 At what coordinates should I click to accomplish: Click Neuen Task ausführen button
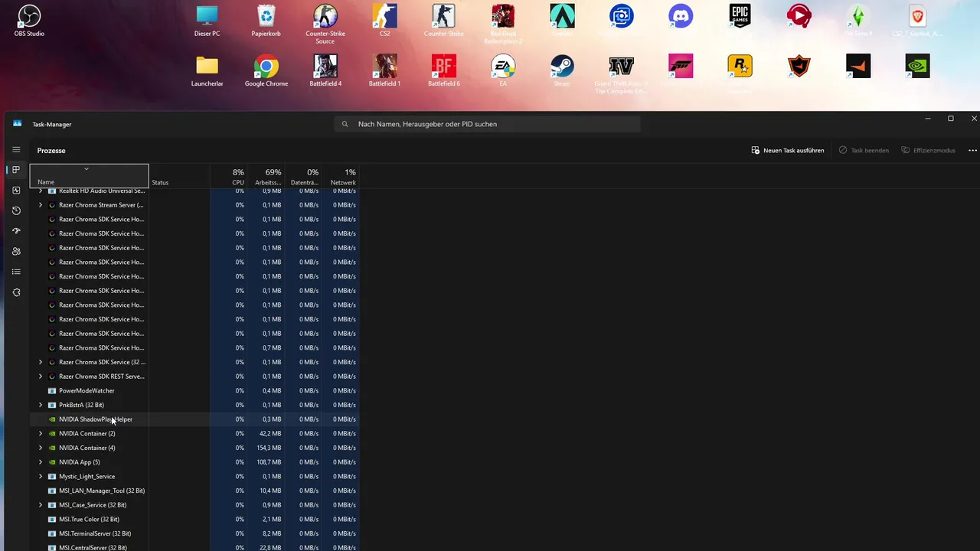787,150
